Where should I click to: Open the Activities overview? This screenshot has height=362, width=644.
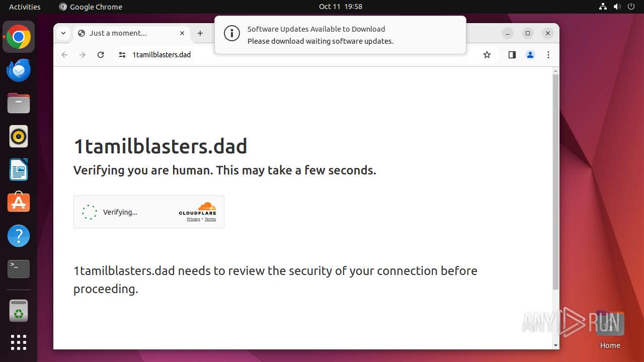(x=25, y=7)
